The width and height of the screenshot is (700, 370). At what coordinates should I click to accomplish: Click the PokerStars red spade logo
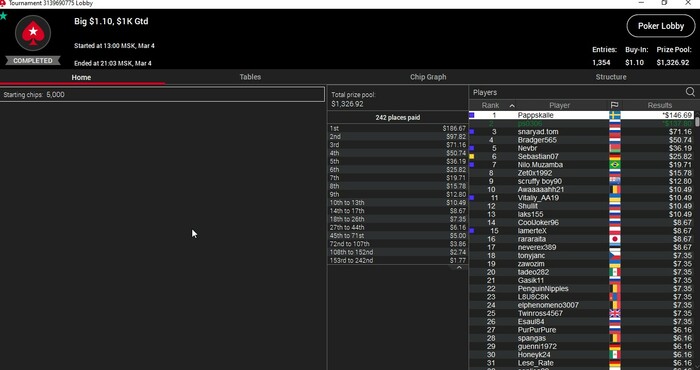33,33
